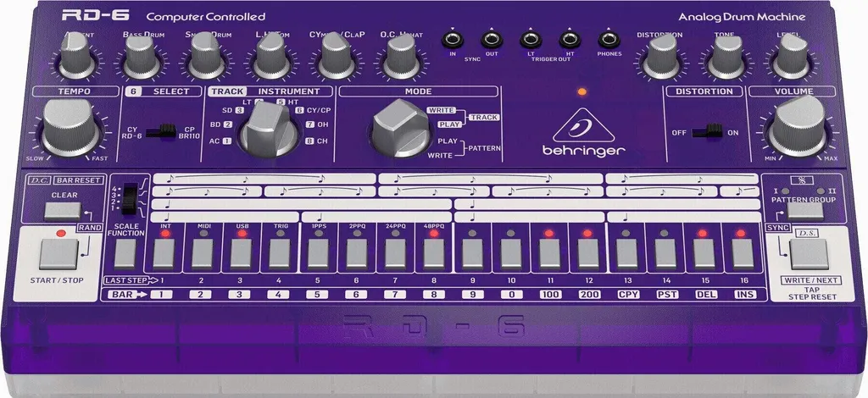This screenshot has height=398, width=868.
Task: Click the 'Computer Controlled' text
Action: (205, 17)
